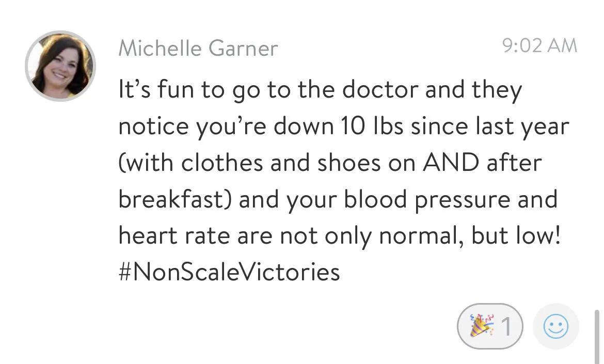Viewport: 604px width, 364px height.
Task: Open Michelle Garner's profile photo
Action: click(x=60, y=66)
